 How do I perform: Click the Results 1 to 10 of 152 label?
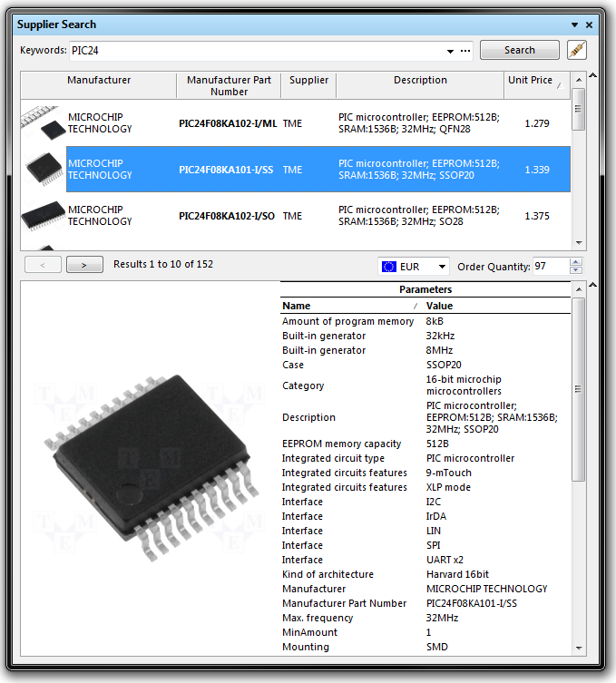[x=163, y=264]
